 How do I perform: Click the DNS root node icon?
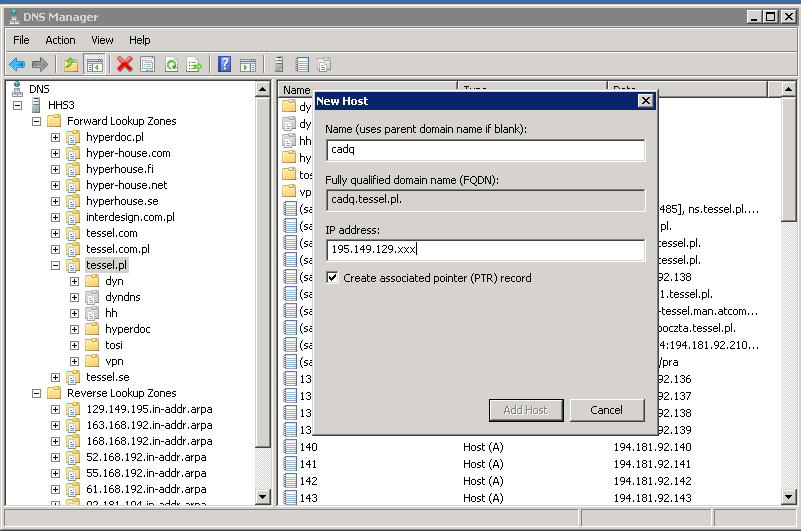point(17,89)
